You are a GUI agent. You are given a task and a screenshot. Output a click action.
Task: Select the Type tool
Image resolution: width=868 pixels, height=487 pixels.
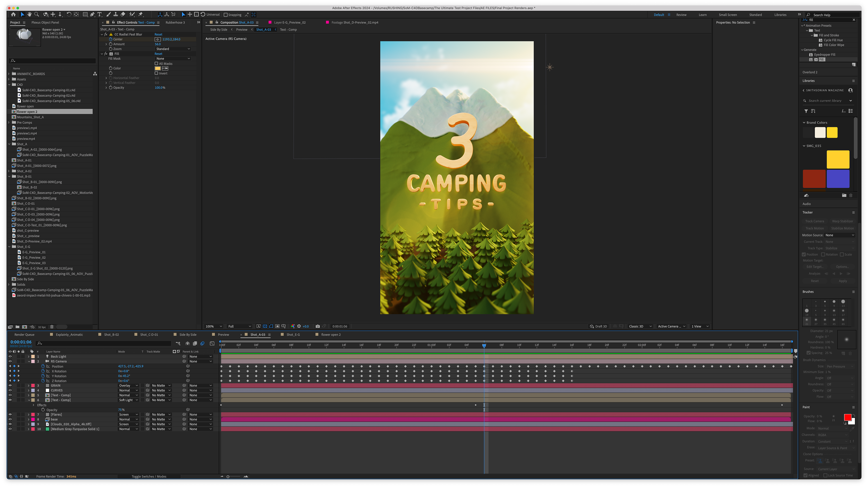[100, 14]
